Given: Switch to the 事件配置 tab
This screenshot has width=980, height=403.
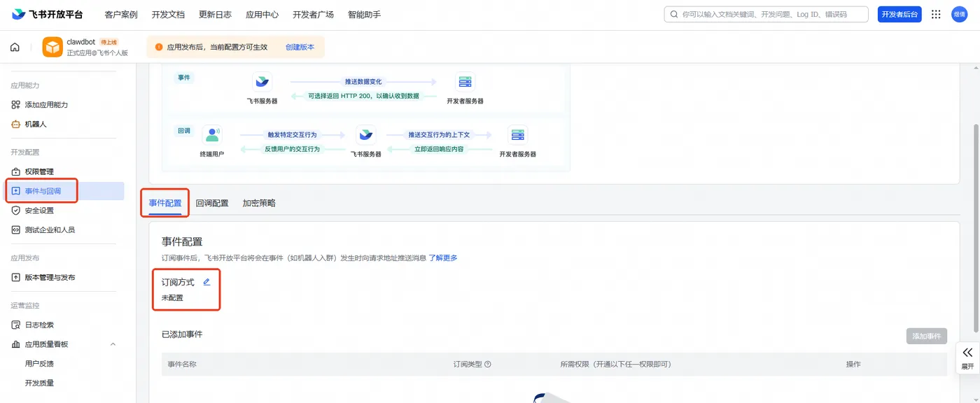Looking at the screenshot, I should 165,204.
